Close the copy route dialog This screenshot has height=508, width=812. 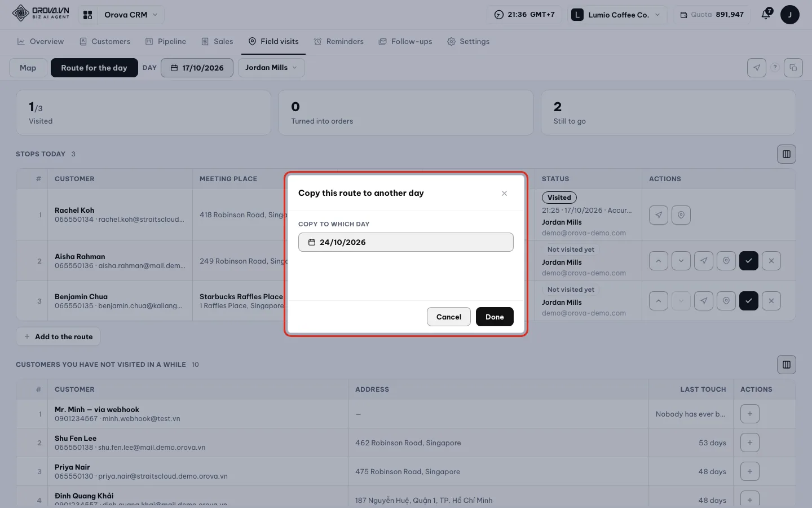tap(504, 193)
